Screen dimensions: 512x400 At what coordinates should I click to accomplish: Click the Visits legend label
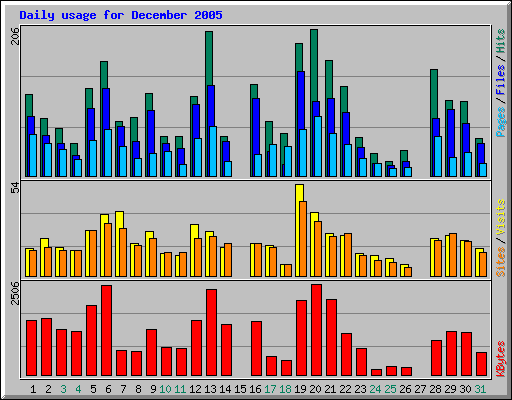click(x=500, y=217)
